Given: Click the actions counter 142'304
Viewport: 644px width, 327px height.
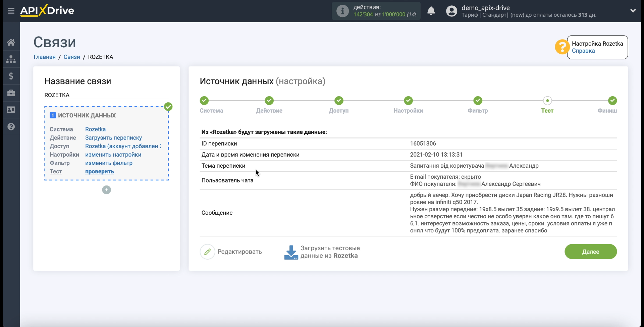Looking at the screenshot, I should coord(363,14).
